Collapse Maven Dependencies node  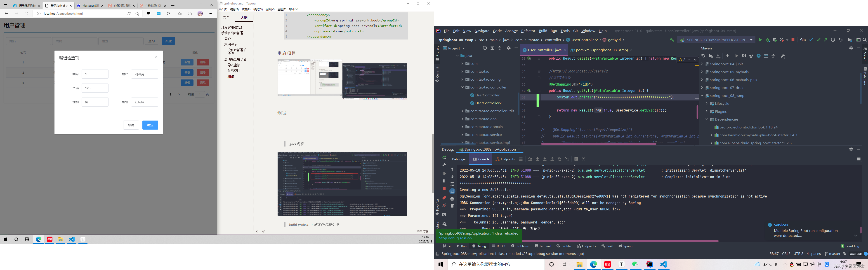707,119
